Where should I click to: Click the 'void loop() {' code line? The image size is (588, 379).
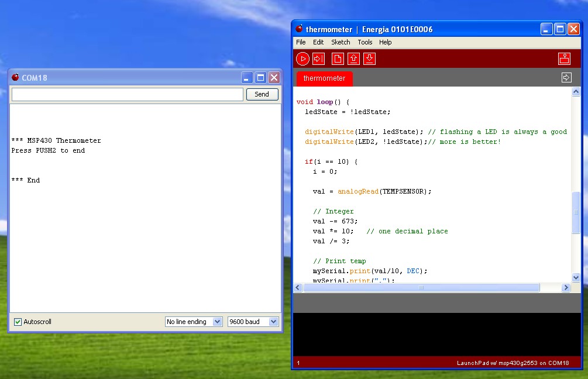323,102
